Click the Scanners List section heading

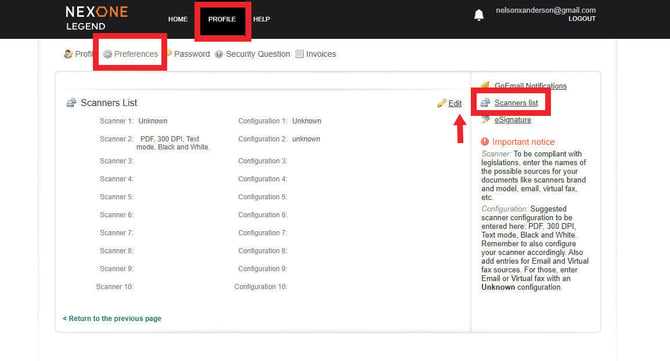click(x=109, y=103)
